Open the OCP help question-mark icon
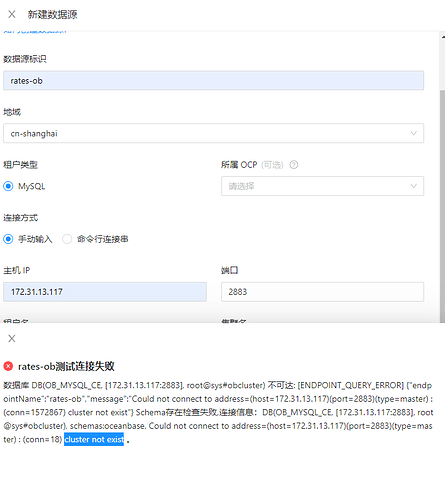445x500 pixels. click(294, 165)
